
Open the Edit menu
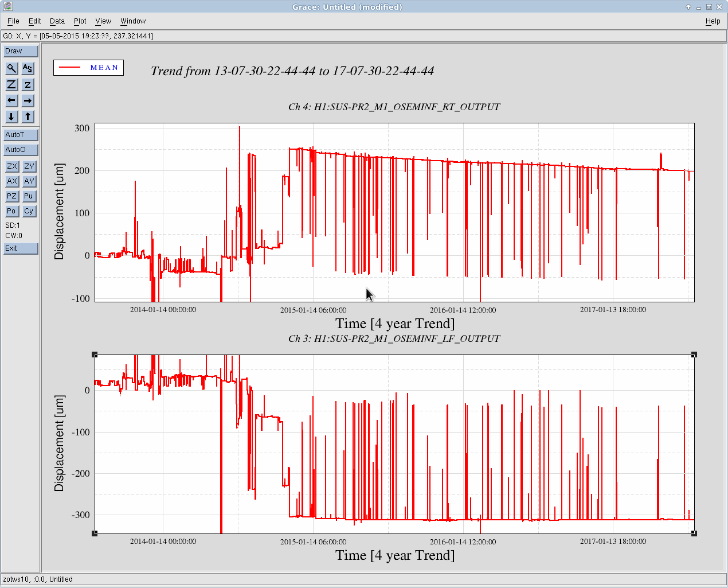[x=35, y=21]
